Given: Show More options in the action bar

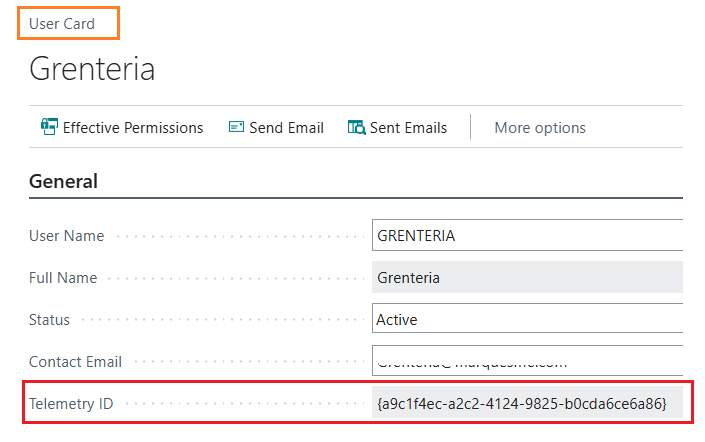Looking at the screenshot, I should point(540,127).
